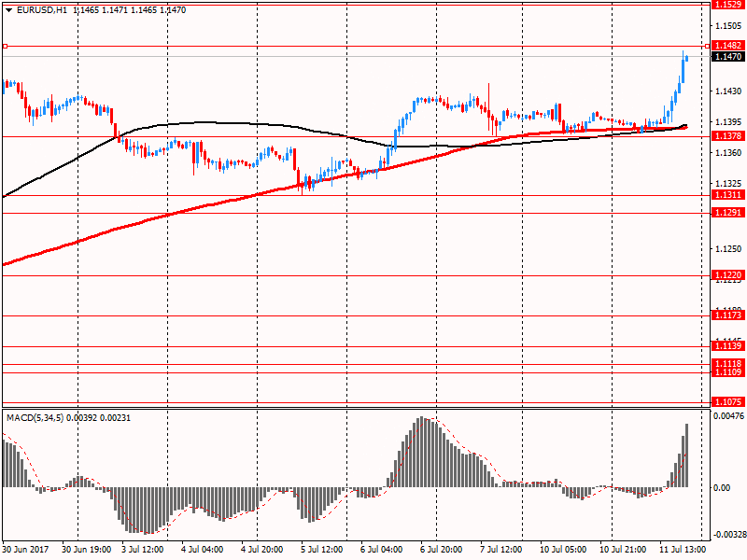The height and width of the screenshot is (560, 747).
Task: Select the EURUSD,H1 symbol title text
Action: [41, 10]
